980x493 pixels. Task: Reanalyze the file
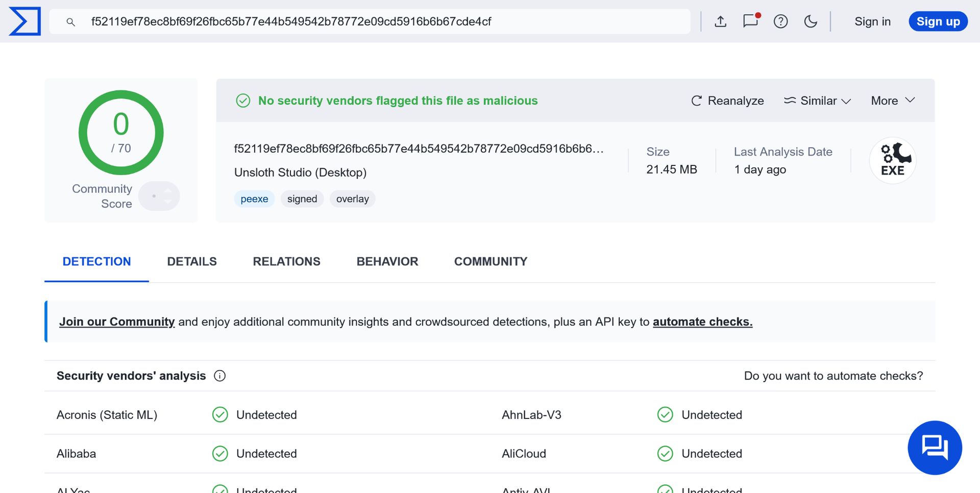click(727, 101)
